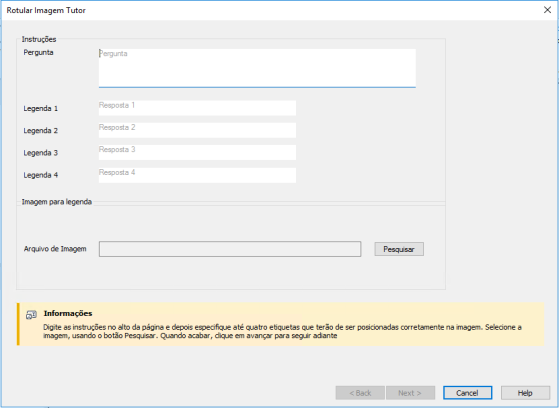The image size is (559, 408).
Task: Select the Legenda 3 label text
Action: tap(41, 153)
